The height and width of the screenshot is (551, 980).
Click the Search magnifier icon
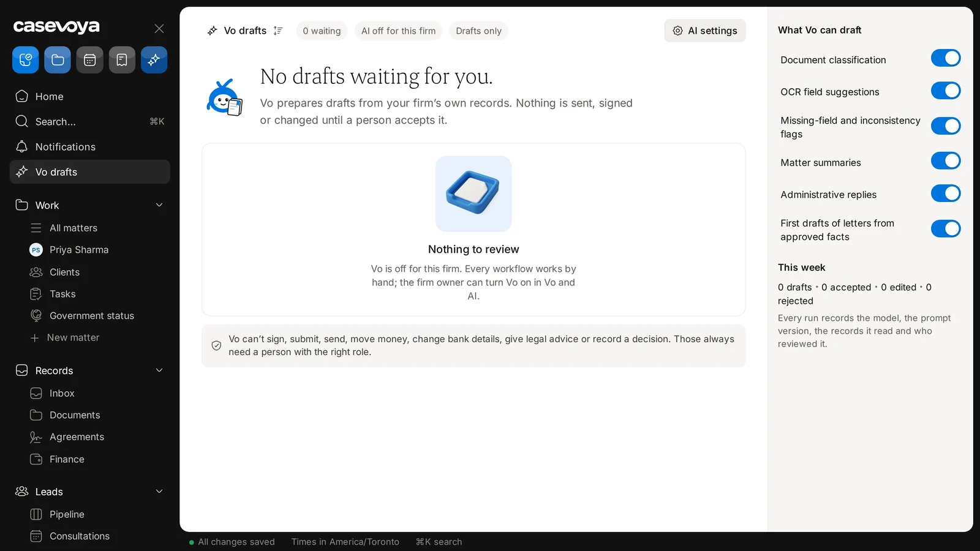pyautogui.click(x=22, y=121)
